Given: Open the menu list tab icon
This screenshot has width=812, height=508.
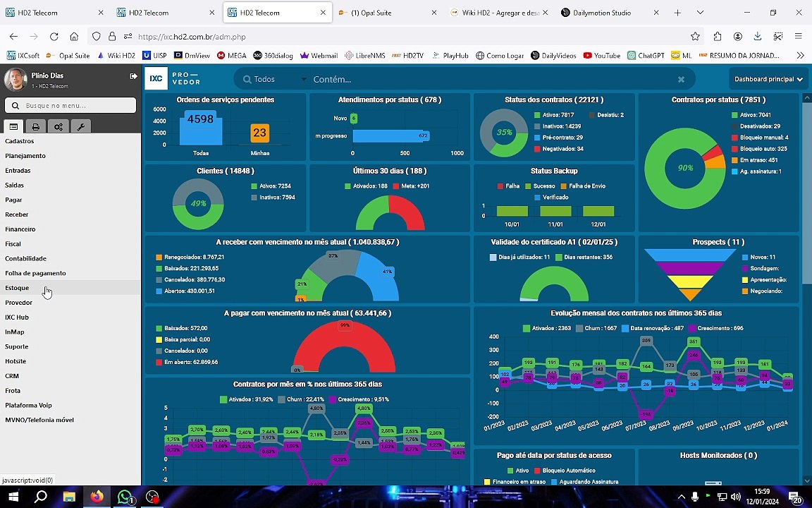Looking at the screenshot, I should [x=13, y=126].
